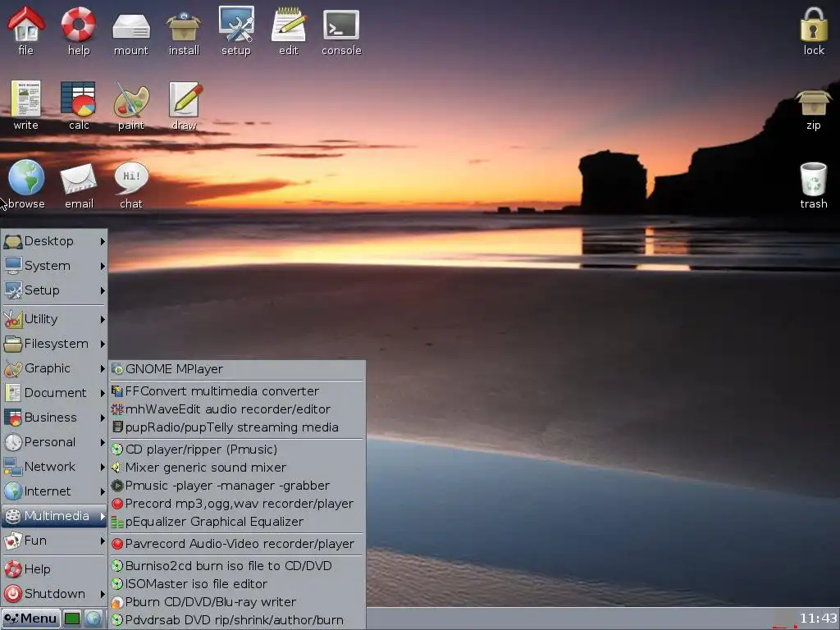Expand the Personal submenu

(x=54, y=442)
